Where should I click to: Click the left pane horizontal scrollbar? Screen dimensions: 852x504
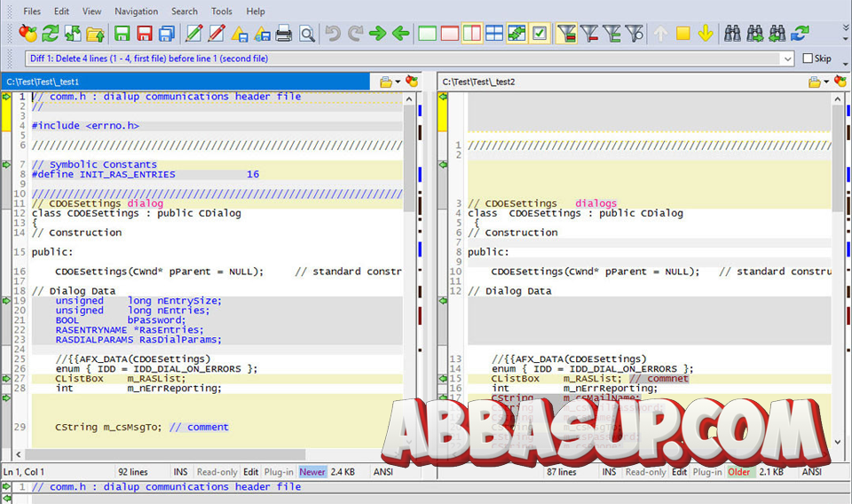click(165, 454)
